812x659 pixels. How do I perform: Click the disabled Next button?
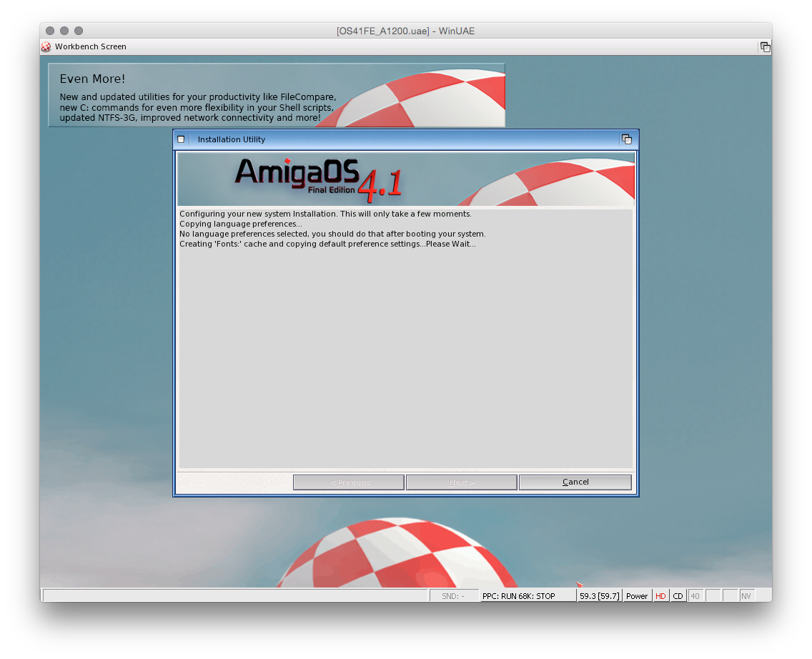pyautogui.click(x=462, y=482)
